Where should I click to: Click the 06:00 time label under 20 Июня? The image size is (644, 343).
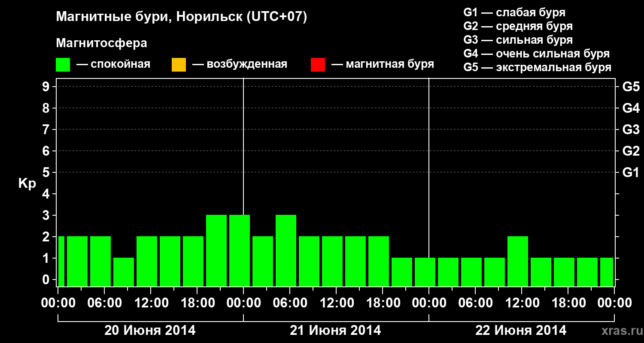click(104, 303)
